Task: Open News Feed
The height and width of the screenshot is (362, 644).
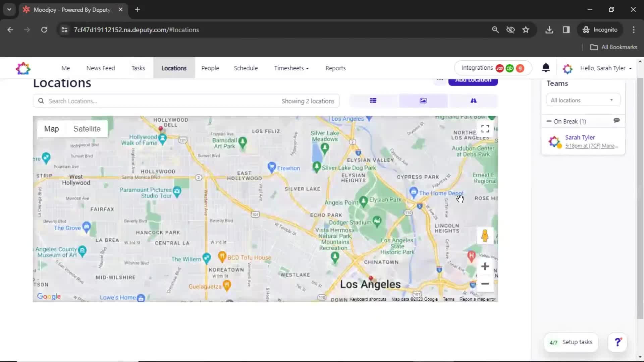Action: [x=101, y=68]
